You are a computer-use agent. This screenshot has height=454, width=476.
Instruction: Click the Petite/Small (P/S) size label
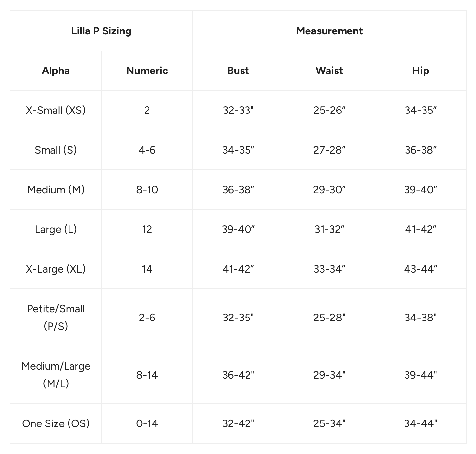click(56, 317)
